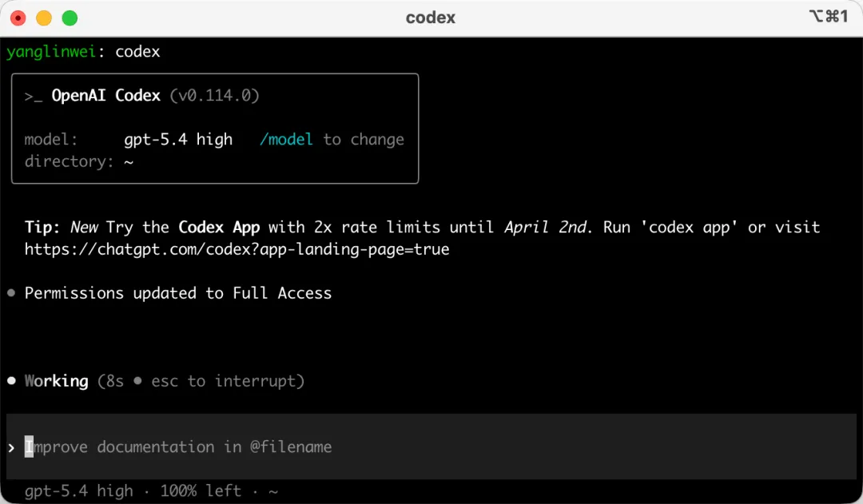
Task: Click the cyan "/model" command text
Action: tap(286, 140)
